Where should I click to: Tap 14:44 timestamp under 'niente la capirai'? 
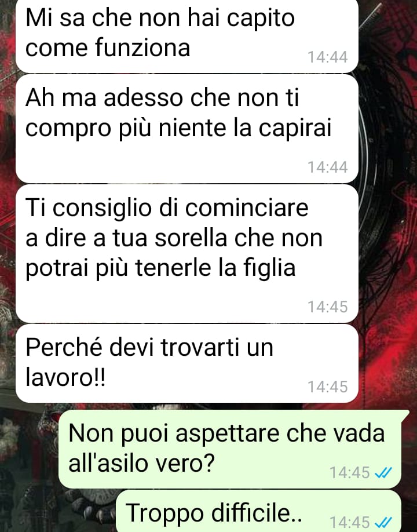coord(327,167)
